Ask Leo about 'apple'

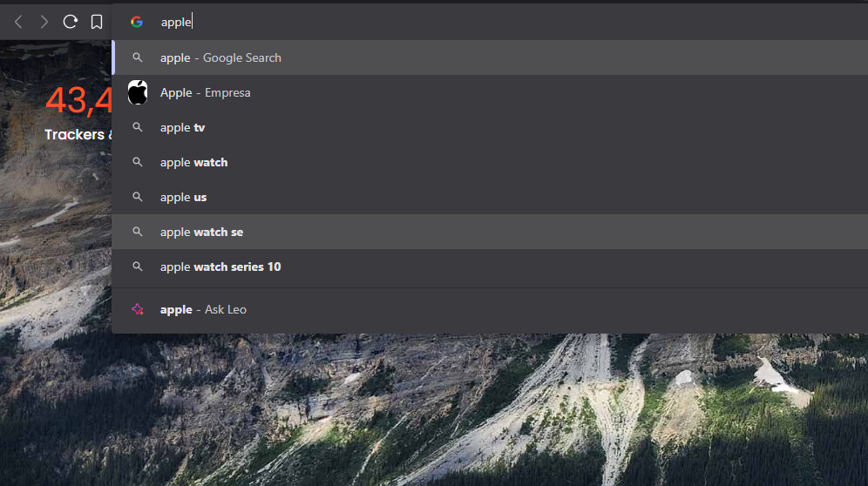point(490,309)
